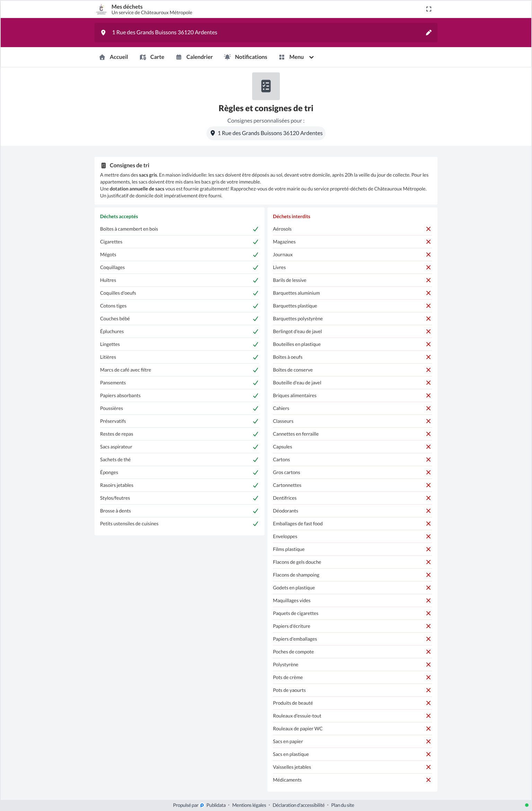Click the map icon beside Carte

143,57
